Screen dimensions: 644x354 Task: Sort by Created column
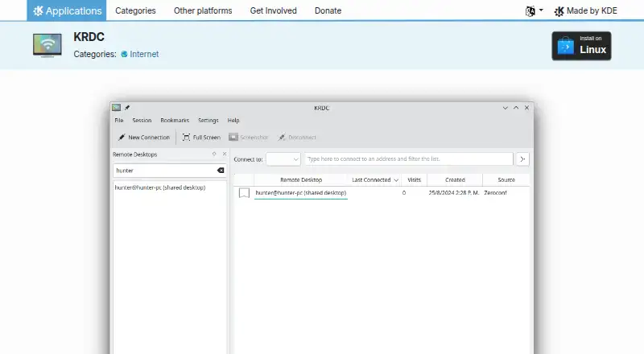[455, 180]
